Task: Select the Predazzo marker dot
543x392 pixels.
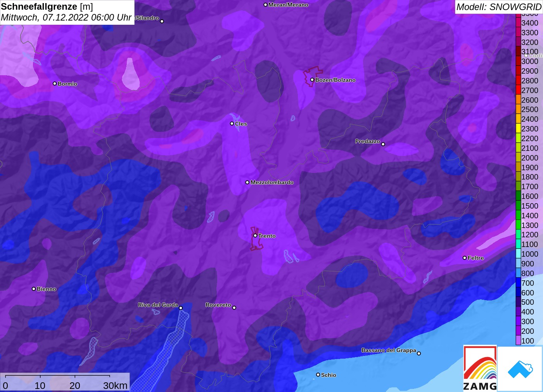Action: pos(383,144)
